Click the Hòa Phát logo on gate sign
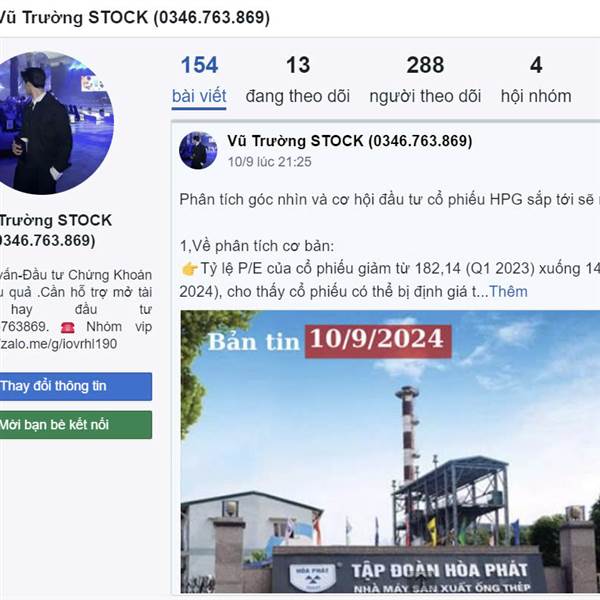The height and width of the screenshot is (600, 600). 313,576
